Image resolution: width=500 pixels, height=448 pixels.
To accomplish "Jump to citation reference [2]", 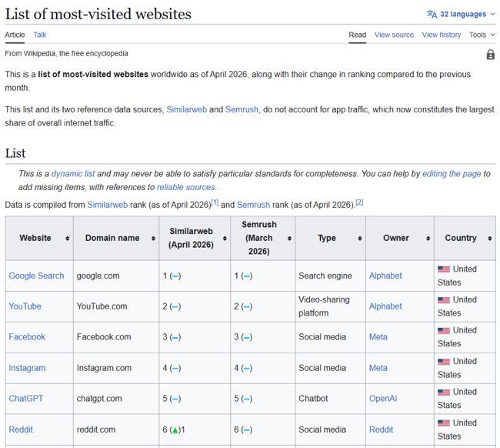I will click(359, 202).
